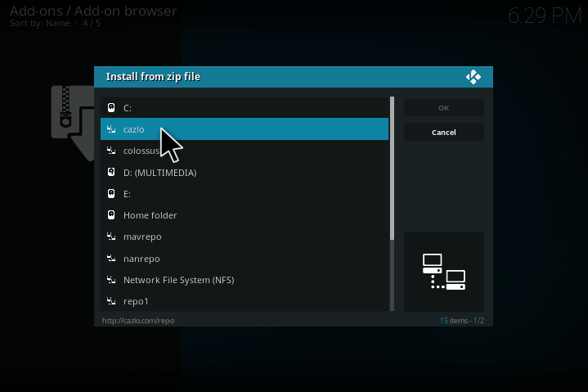Click the network icon beside repo1

coord(111,301)
